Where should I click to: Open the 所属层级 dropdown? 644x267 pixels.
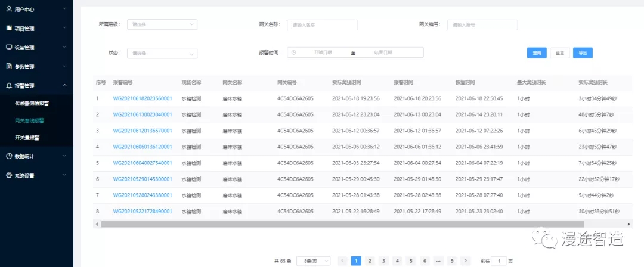tap(163, 24)
